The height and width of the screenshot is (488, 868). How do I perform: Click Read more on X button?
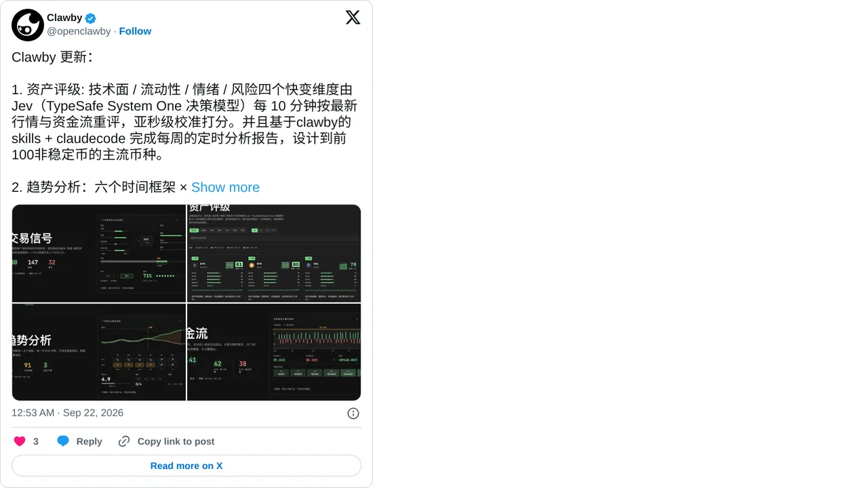click(186, 466)
